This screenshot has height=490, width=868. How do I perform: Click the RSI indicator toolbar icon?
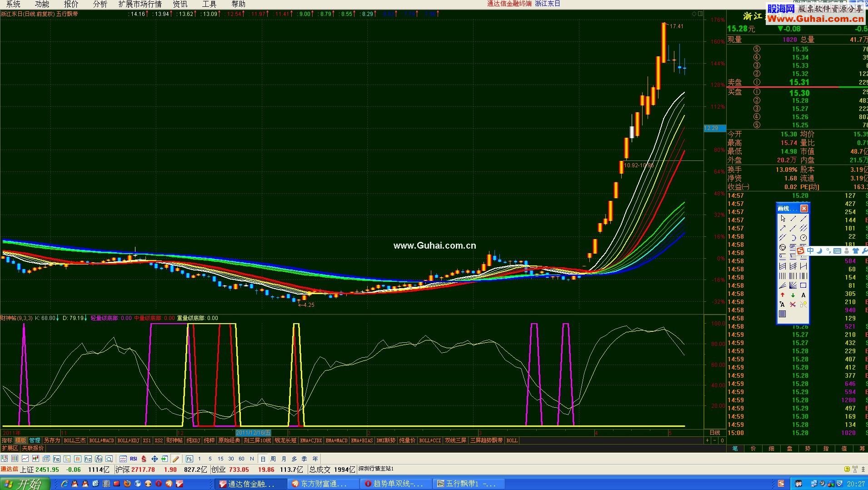134,459
